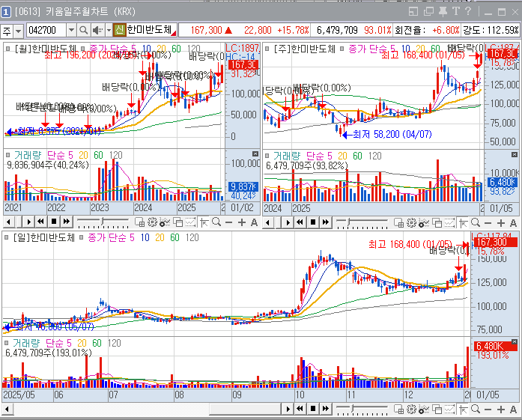Open daily chart settings gear icon
Viewport: 522px width, 420px height.
pyautogui.click(x=411, y=409)
